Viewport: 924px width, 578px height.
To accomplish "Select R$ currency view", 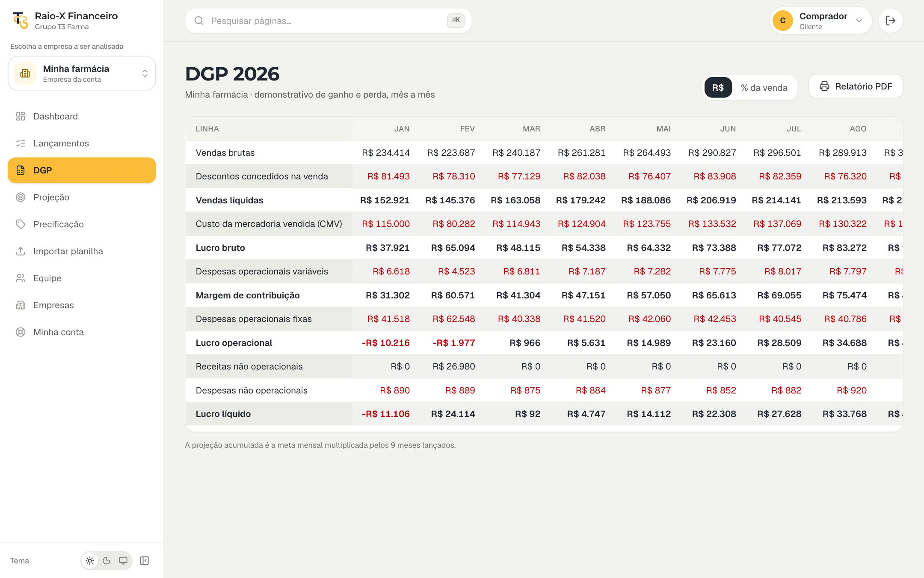I will (x=718, y=87).
